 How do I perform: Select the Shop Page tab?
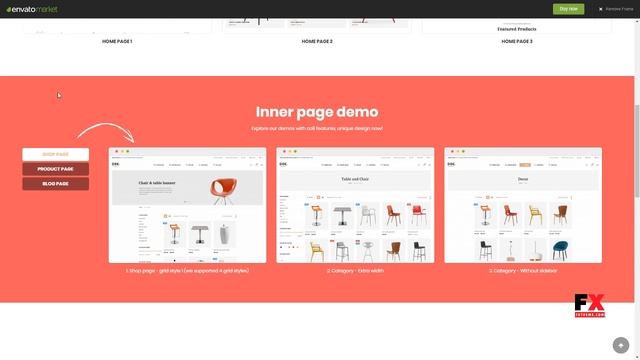[x=56, y=154]
